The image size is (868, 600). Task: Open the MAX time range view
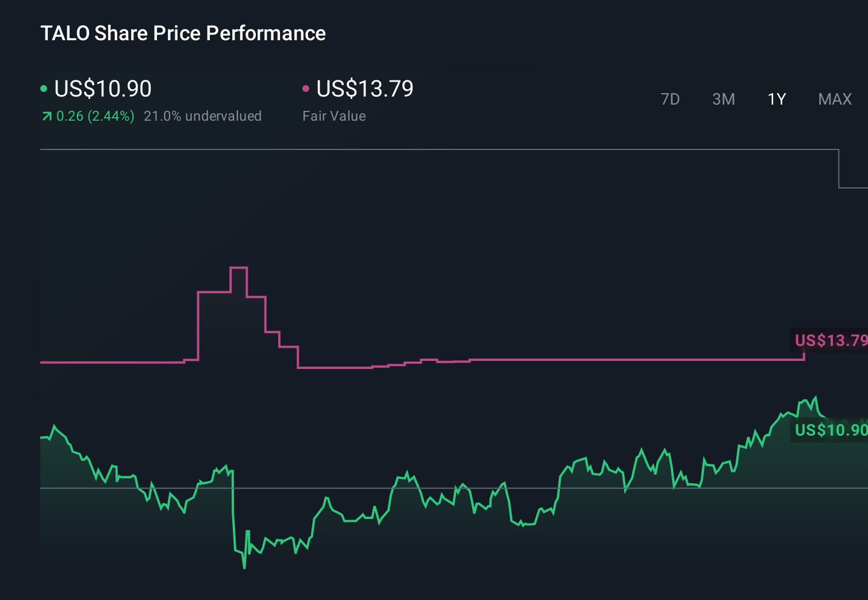click(834, 99)
